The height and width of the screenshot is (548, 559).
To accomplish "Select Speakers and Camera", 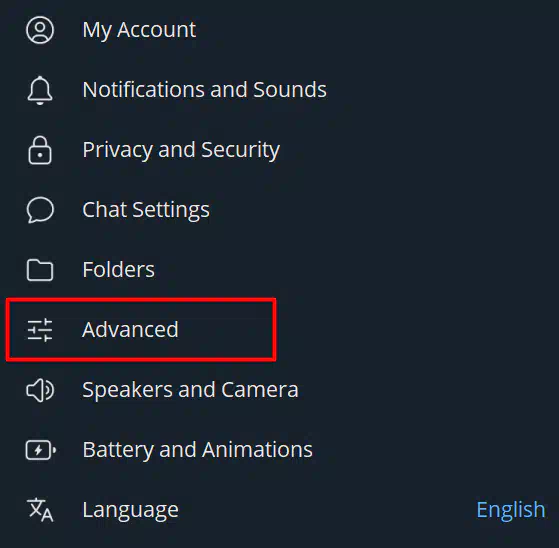I will point(280,390).
